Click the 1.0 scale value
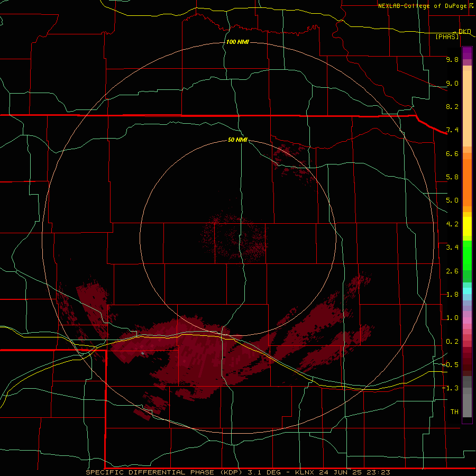 [x=452, y=318]
